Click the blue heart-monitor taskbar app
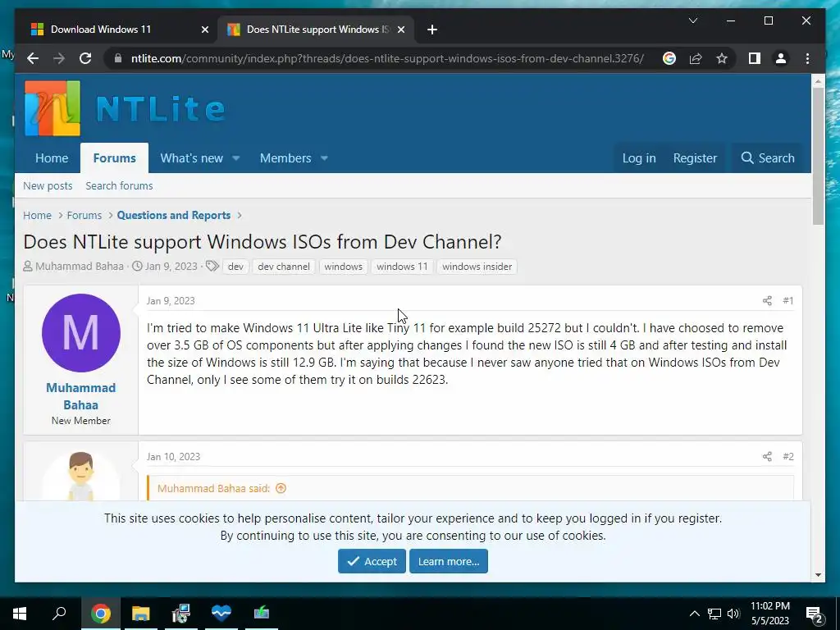840x630 pixels. tap(221, 614)
